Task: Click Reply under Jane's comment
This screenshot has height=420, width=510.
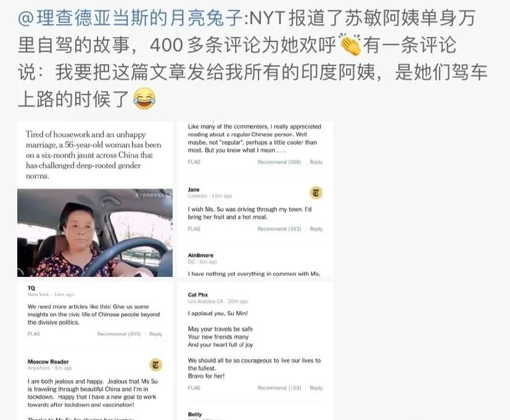Action: (x=316, y=229)
